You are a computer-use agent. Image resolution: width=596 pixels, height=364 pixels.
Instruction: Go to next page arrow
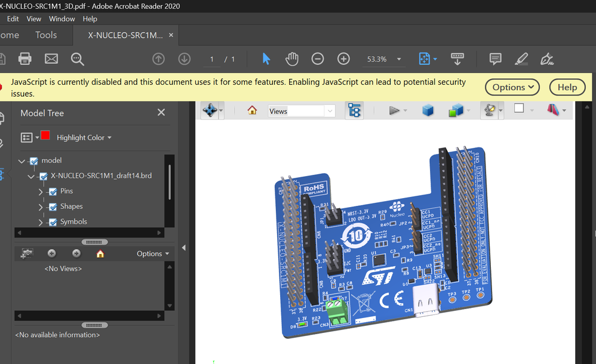[185, 59]
